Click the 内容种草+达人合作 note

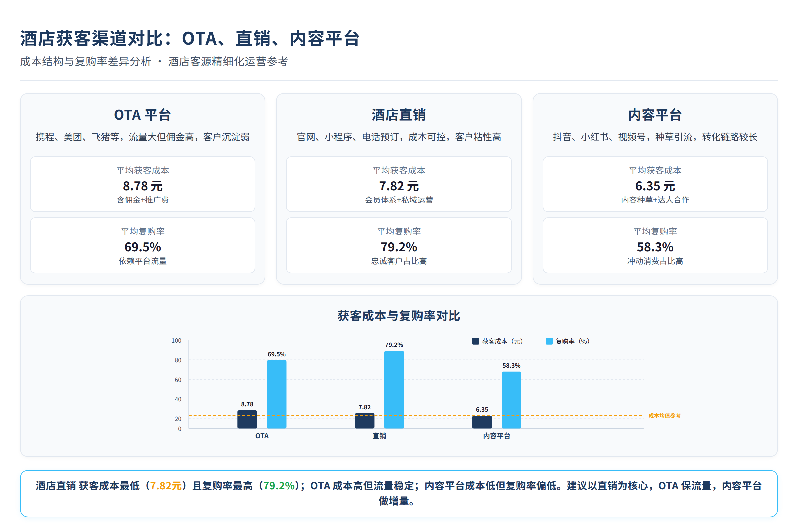(x=655, y=200)
